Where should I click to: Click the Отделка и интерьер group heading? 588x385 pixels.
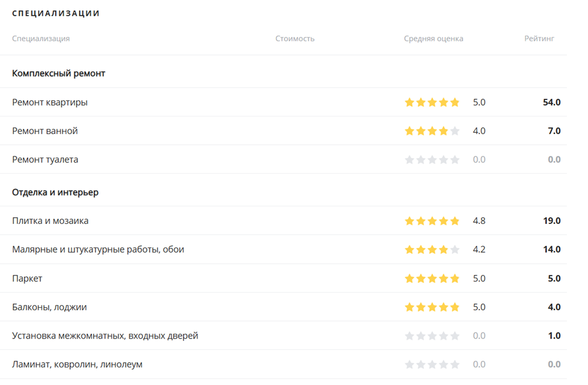(x=55, y=192)
